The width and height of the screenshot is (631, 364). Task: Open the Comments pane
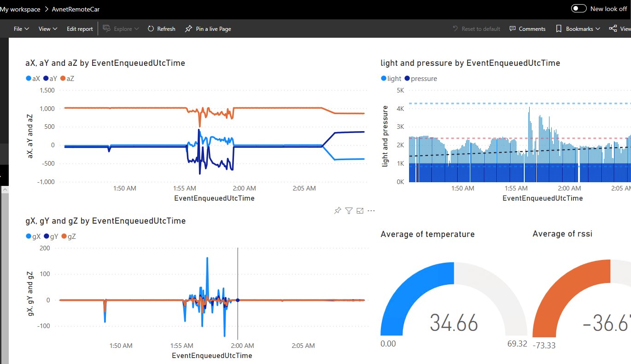[x=527, y=29]
